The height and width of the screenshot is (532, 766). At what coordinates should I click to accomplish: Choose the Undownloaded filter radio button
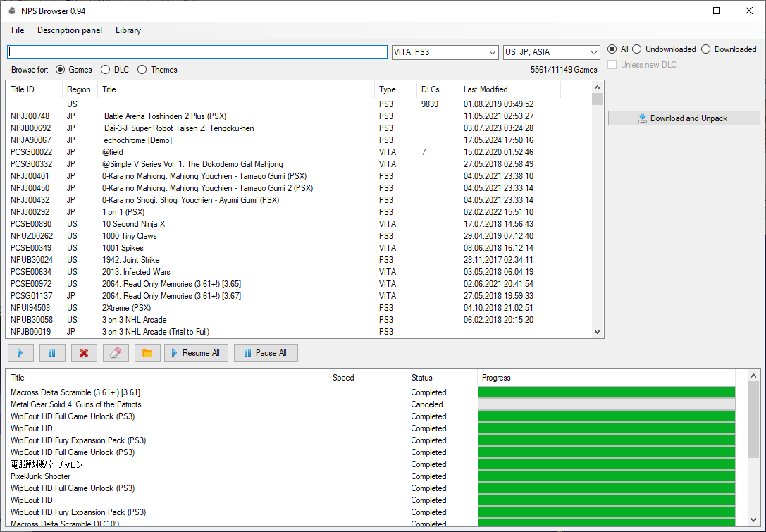(x=664, y=49)
